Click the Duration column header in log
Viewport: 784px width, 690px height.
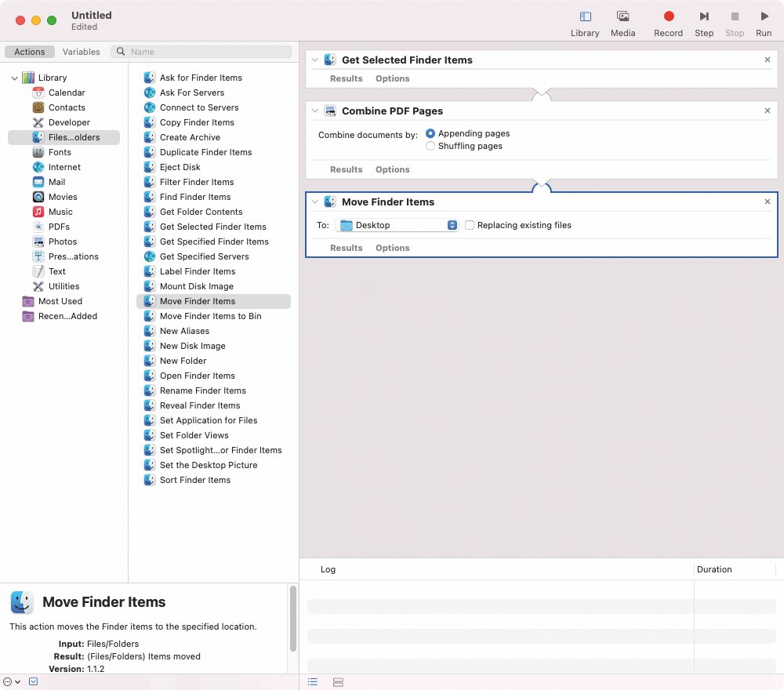pyautogui.click(x=735, y=569)
